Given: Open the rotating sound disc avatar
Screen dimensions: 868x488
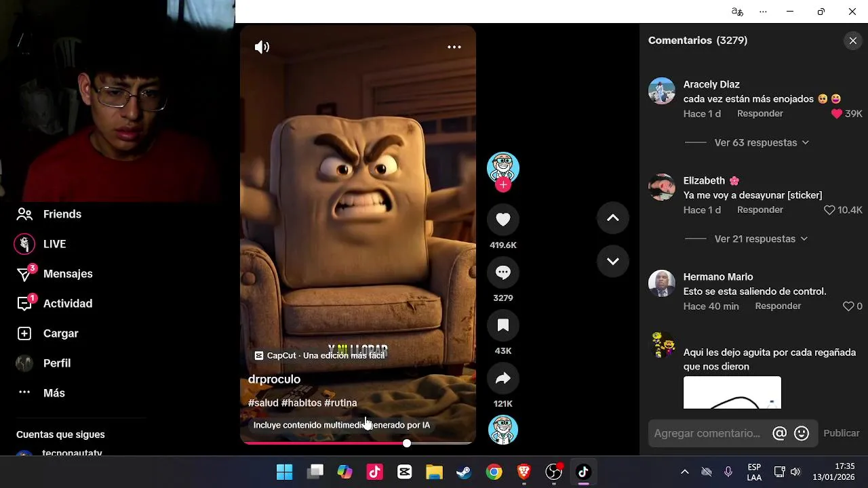Looking at the screenshot, I should point(503,430).
